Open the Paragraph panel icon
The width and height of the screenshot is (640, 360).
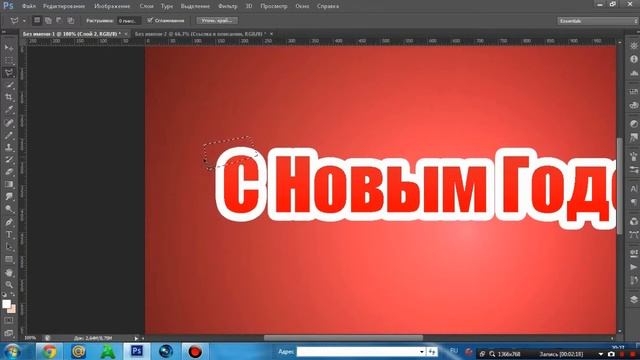pos(633,202)
